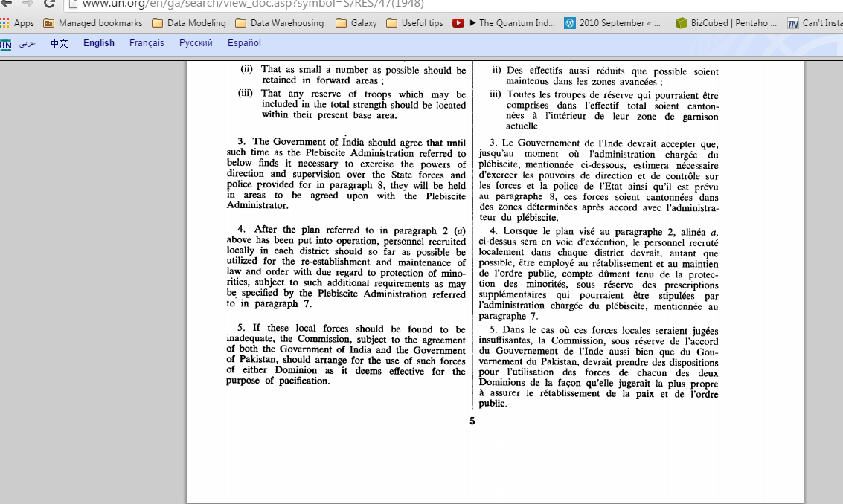Reload the current page
The image size is (843, 504).
49,3
